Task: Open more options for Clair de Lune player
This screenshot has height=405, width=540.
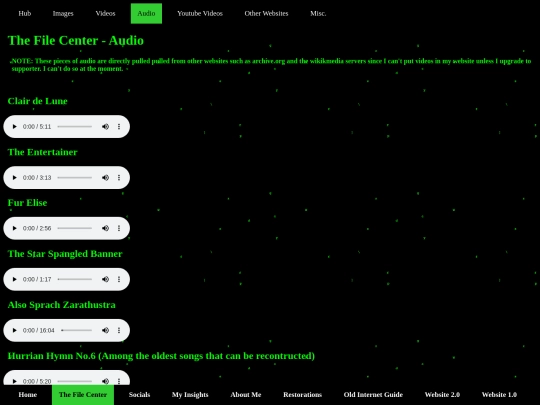Action: (x=119, y=127)
